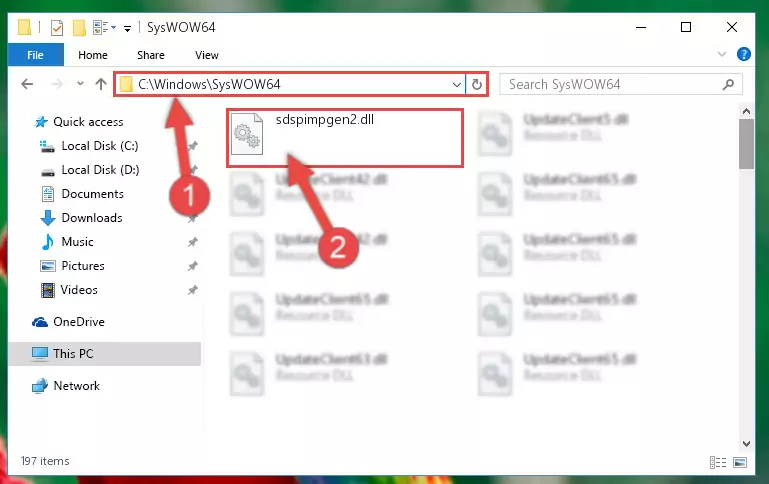Go up one folder level
The width and height of the screenshot is (769, 484).
[x=101, y=84]
